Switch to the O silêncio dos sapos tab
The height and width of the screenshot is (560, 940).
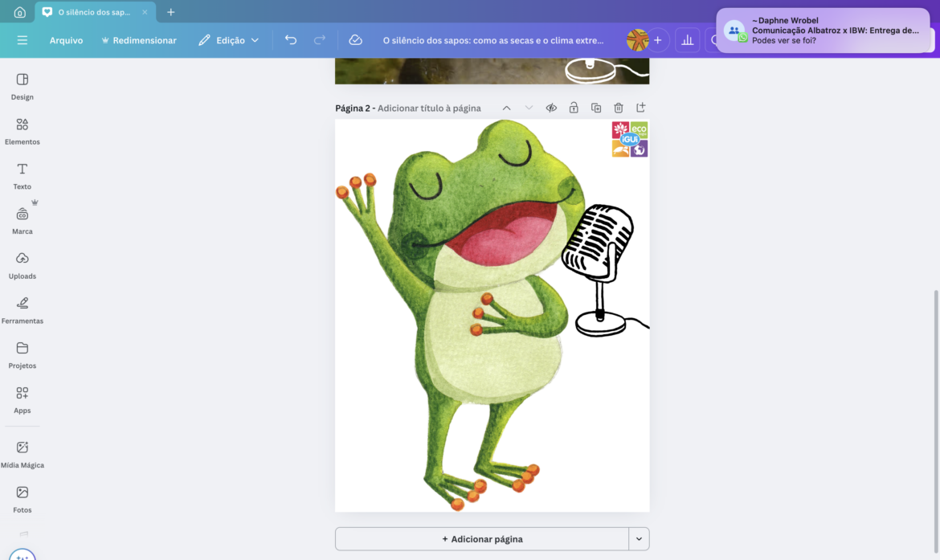tap(94, 12)
